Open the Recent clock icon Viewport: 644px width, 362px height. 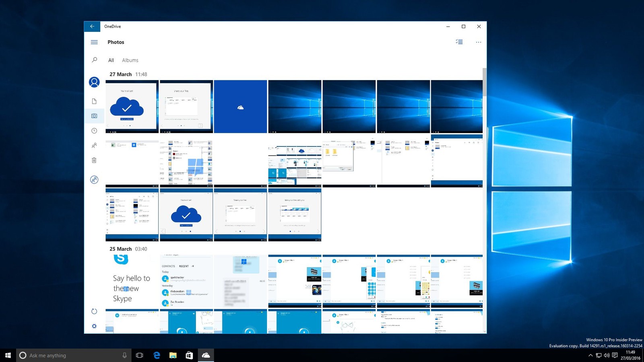click(94, 131)
